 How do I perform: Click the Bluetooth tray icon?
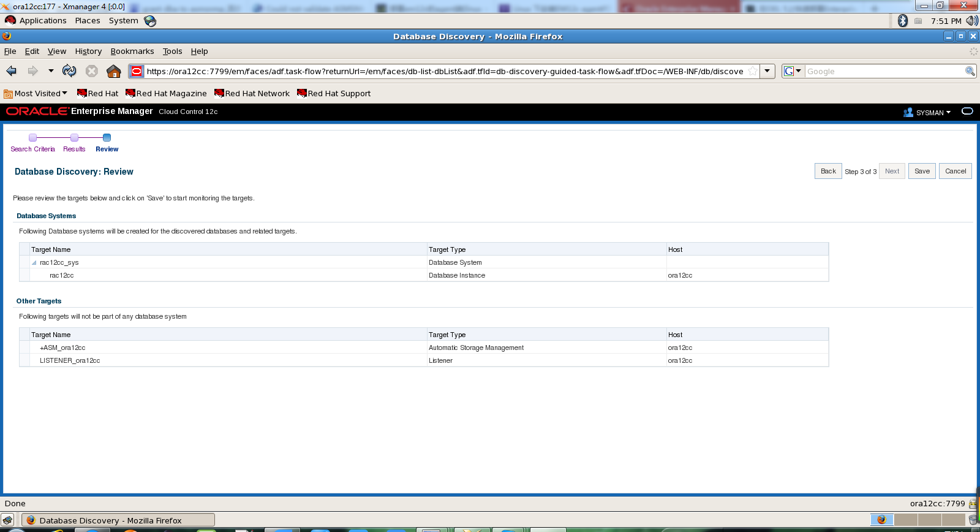click(x=902, y=21)
